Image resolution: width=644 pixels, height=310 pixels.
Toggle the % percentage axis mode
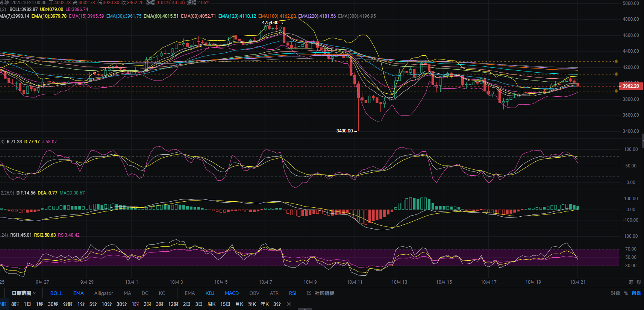[x=626, y=293]
